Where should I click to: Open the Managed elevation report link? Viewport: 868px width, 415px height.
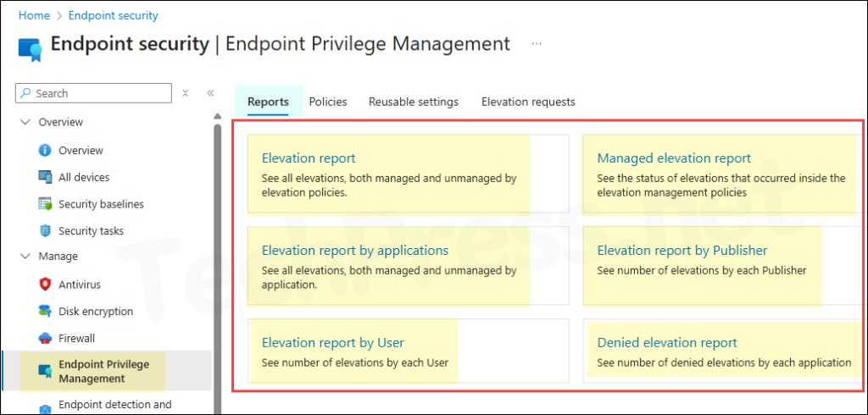(674, 158)
